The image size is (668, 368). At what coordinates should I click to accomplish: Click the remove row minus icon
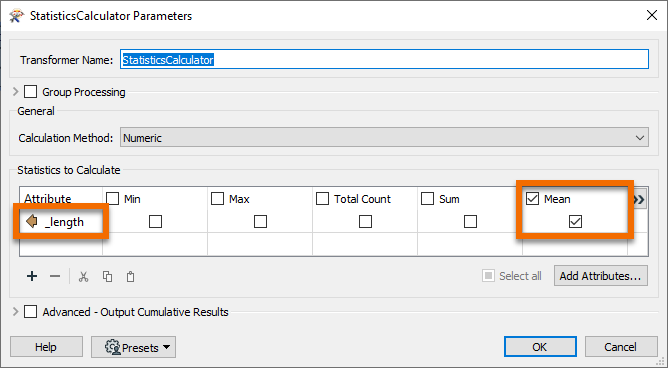tap(55, 276)
